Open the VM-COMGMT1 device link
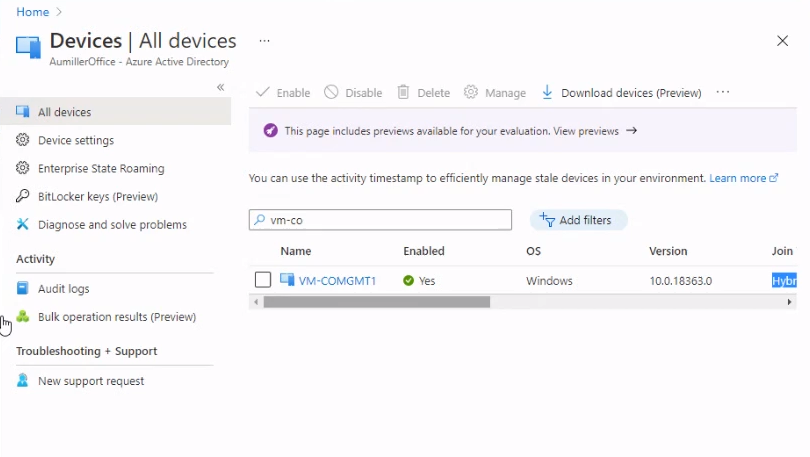This screenshot has width=810, height=457. pos(337,281)
